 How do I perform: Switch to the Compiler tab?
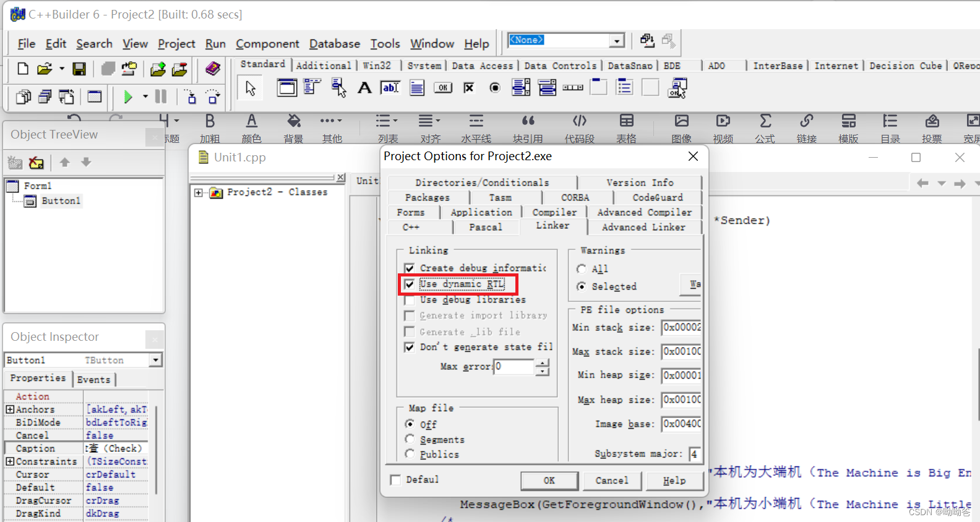[x=554, y=212]
